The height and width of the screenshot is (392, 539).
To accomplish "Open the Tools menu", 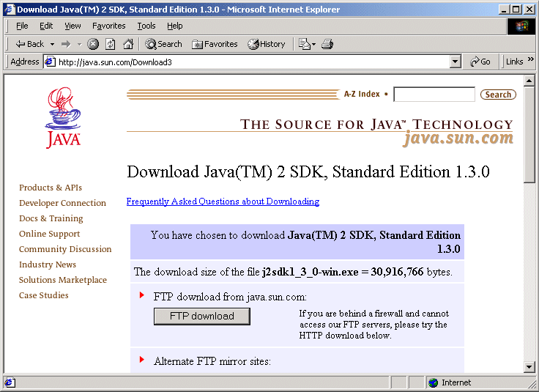I will pyautogui.click(x=146, y=26).
